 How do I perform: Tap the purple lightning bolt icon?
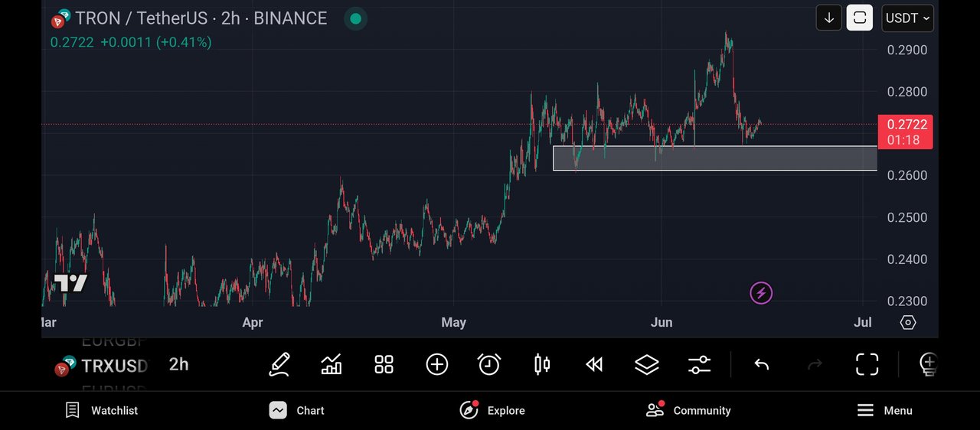click(760, 292)
